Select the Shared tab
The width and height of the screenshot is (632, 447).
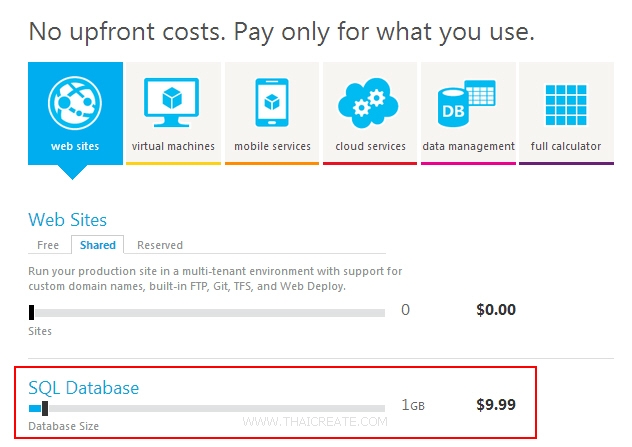click(98, 245)
